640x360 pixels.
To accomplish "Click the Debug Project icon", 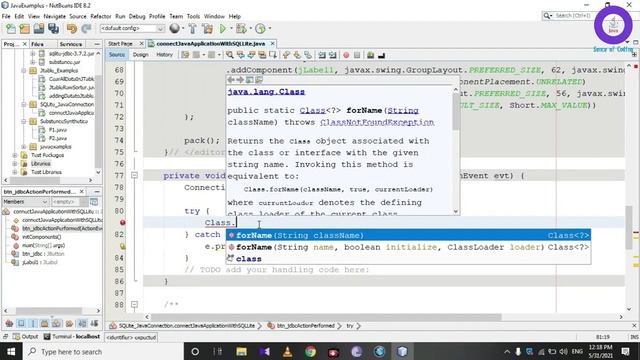I will (241, 29).
